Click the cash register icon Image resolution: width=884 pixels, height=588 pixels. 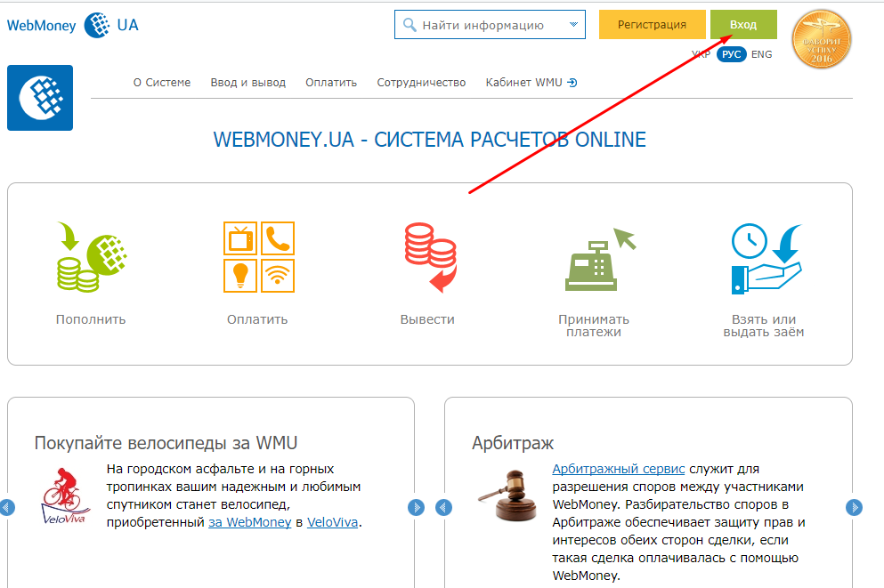pos(600,260)
